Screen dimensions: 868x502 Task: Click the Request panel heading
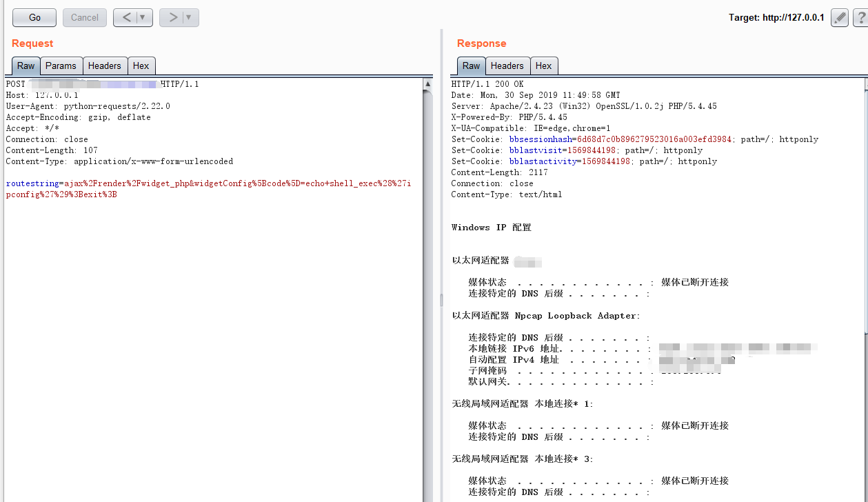32,43
